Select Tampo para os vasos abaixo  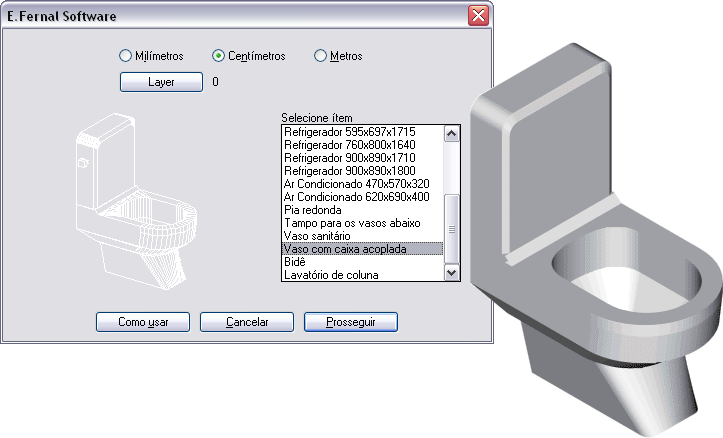click(351, 223)
